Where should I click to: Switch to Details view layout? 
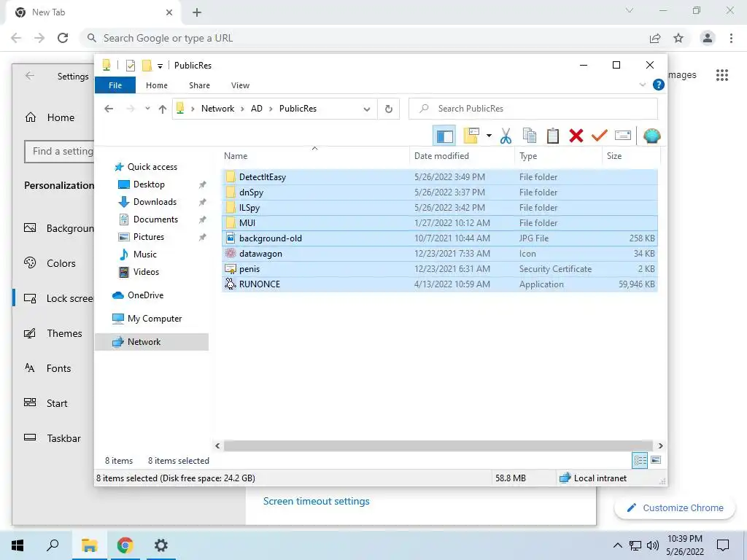[x=640, y=460]
